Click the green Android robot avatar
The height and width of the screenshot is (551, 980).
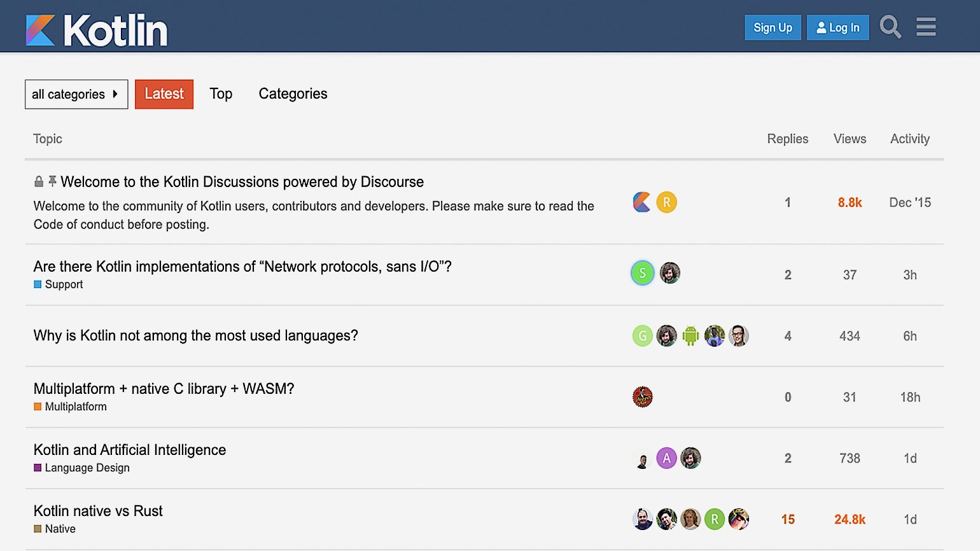click(x=690, y=335)
